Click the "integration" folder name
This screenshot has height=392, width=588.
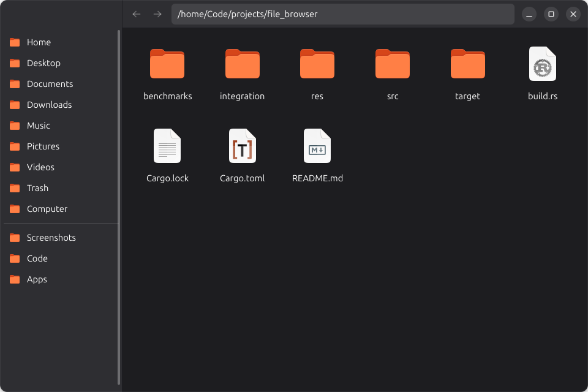243,96
